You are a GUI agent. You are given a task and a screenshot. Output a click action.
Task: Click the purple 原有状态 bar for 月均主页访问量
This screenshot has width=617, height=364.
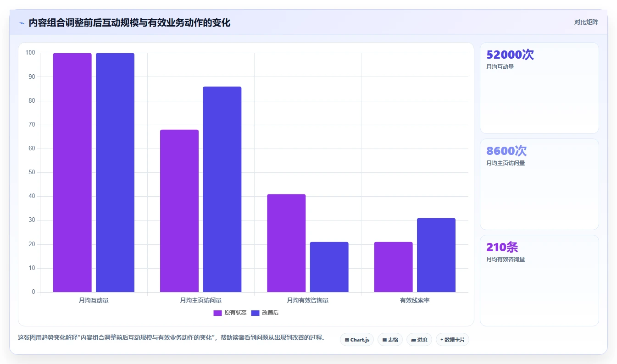[179, 211]
